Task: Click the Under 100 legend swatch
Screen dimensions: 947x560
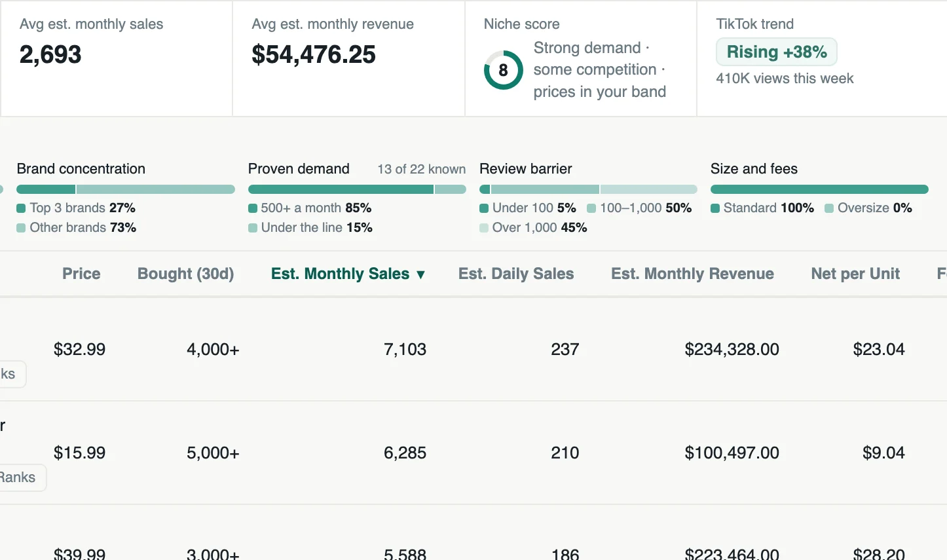Action: (484, 208)
